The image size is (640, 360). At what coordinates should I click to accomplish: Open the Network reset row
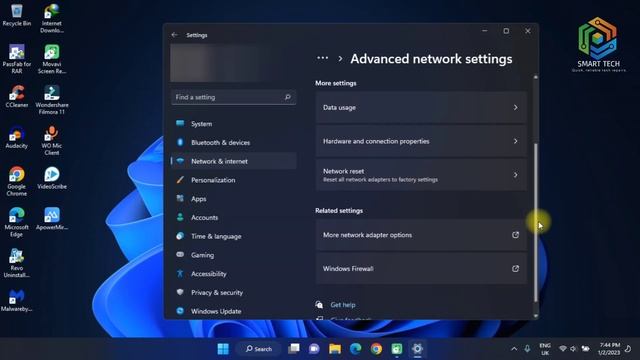(x=421, y=175)
